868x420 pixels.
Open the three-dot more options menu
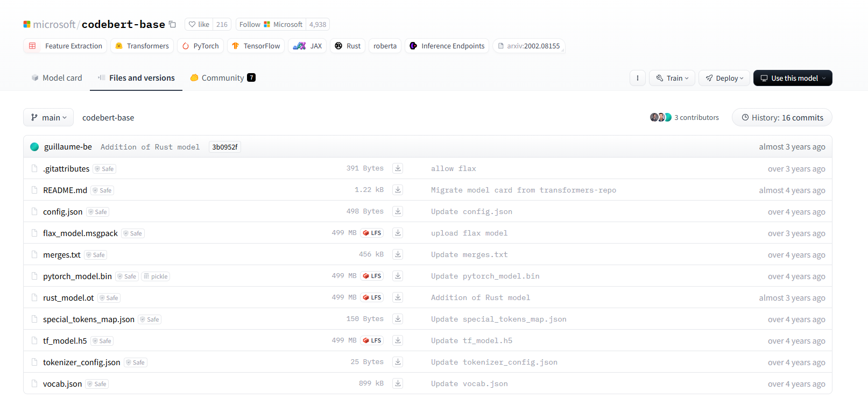point(638,78)
